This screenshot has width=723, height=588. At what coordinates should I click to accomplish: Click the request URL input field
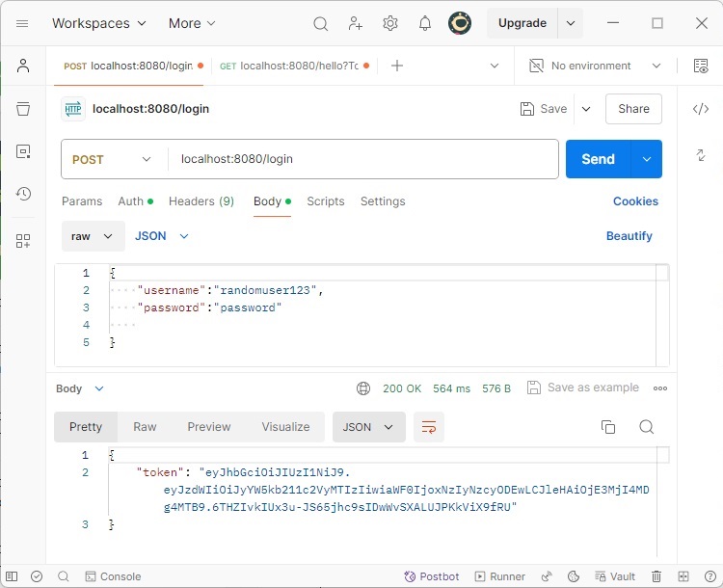pos(361,160)
